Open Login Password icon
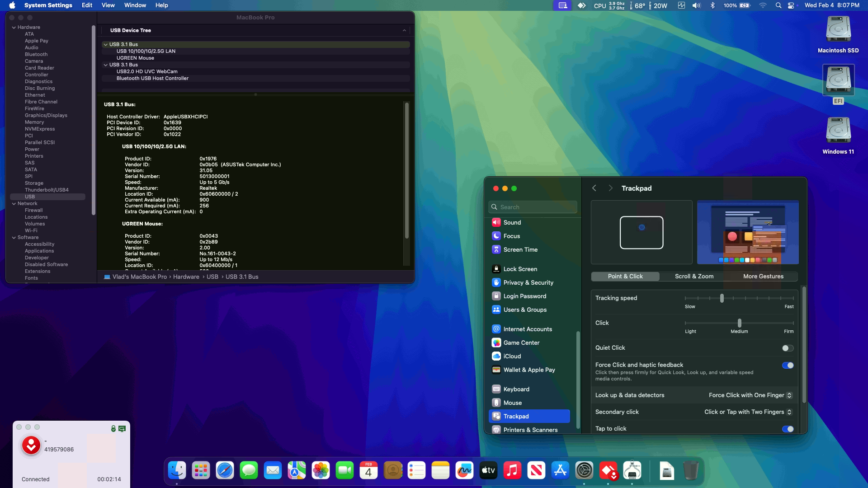Viewport: 868px width, 488px height. [x=496, y=296]
